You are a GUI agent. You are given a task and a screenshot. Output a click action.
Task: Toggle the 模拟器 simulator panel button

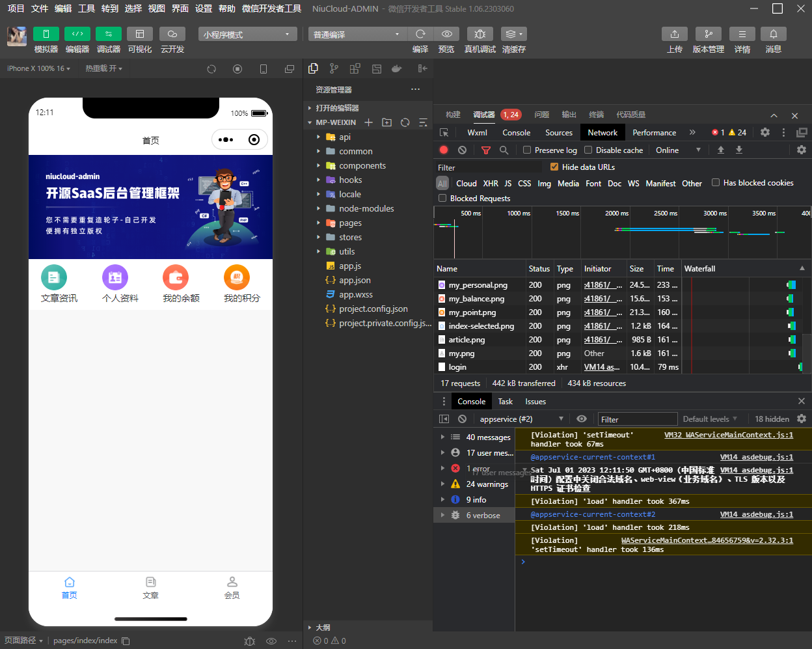46,34
